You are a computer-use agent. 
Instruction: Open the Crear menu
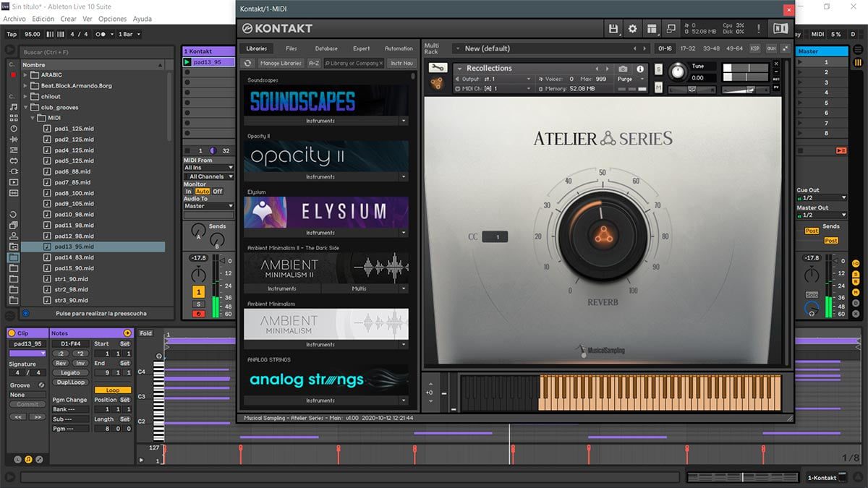pyautogui.click(x=68, y=19)
